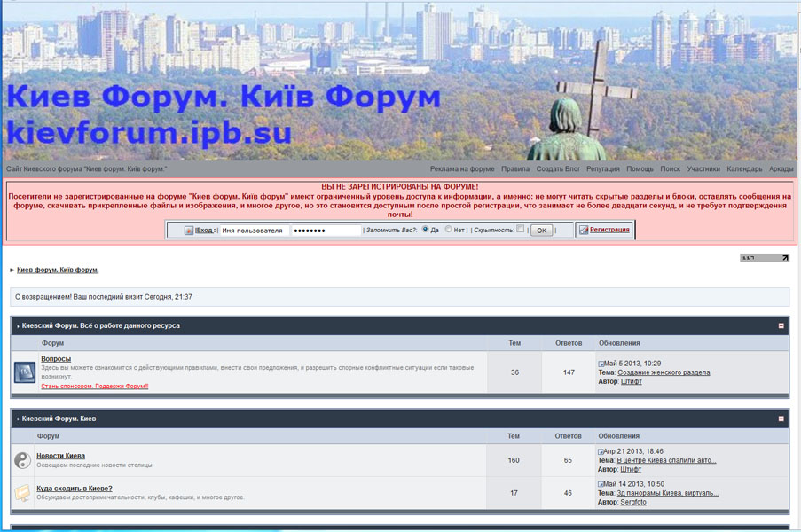The image size is (801, 532).
Task: Enable the Скрытность checkbox
Action: pos(521,230)
